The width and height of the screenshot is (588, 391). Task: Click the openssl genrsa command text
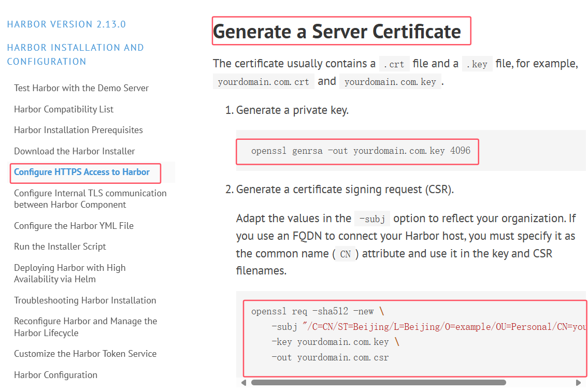[x=361, y=151]
